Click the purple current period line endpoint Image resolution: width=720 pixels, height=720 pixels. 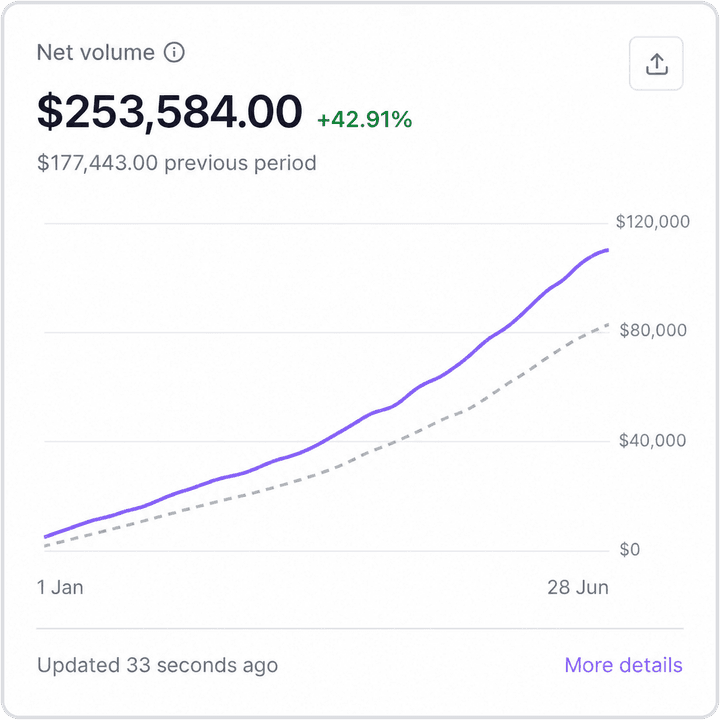pos(607,250)
